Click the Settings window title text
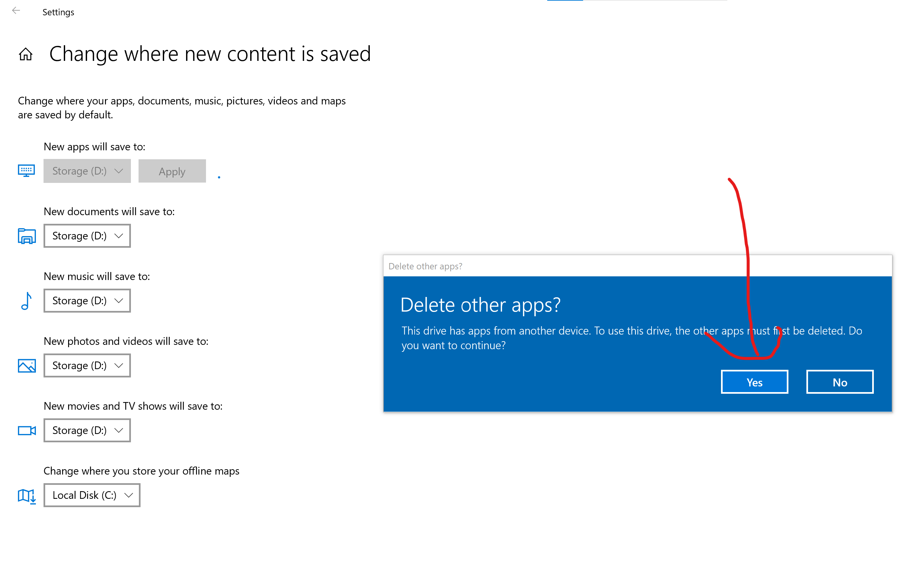This screenshot has height=564, width=924. click(x=58, y=12)
